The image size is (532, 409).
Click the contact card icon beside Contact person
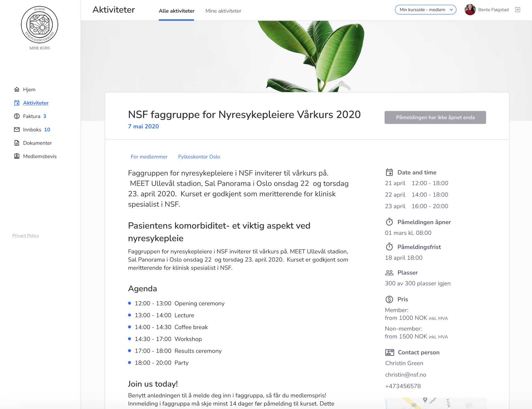pos(390,352)
